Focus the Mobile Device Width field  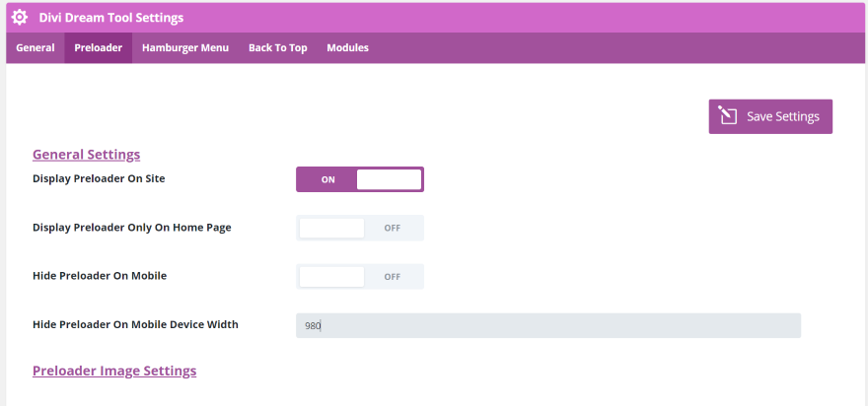coord(548,326)
